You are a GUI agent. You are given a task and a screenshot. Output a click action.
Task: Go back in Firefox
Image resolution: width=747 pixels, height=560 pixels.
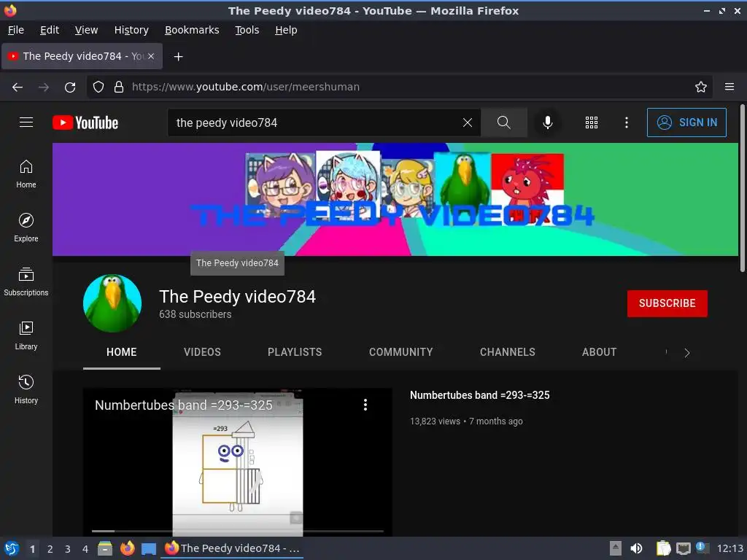point(18,87)
